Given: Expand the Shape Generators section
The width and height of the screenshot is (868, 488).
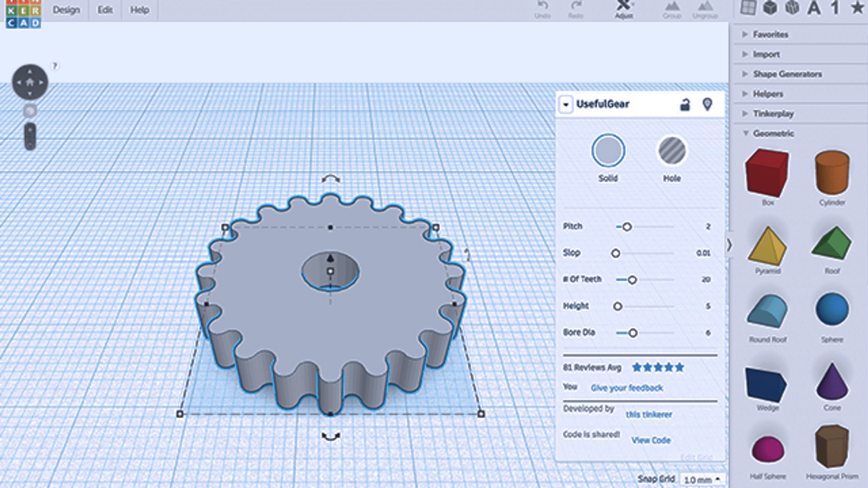Looking at the screenshot, I should click(x=787, y=74).
